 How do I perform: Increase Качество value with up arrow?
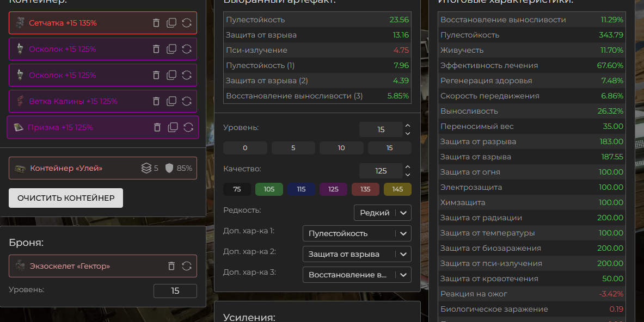[407, 167]
